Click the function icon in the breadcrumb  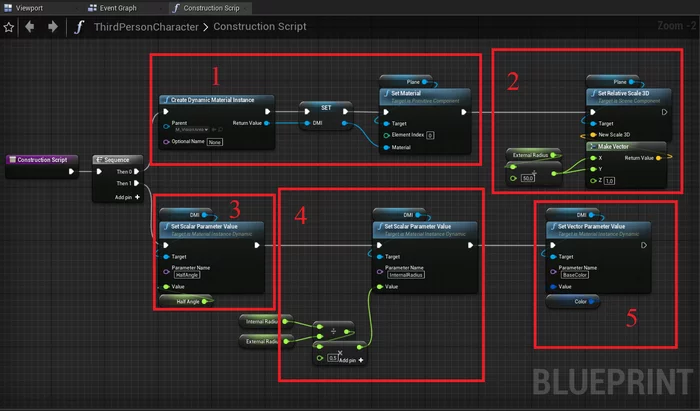click(x=79, y=27)
